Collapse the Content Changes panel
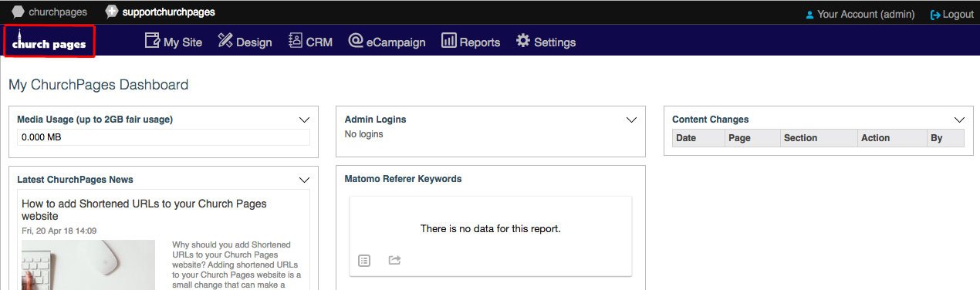 [x=959, y=120]
